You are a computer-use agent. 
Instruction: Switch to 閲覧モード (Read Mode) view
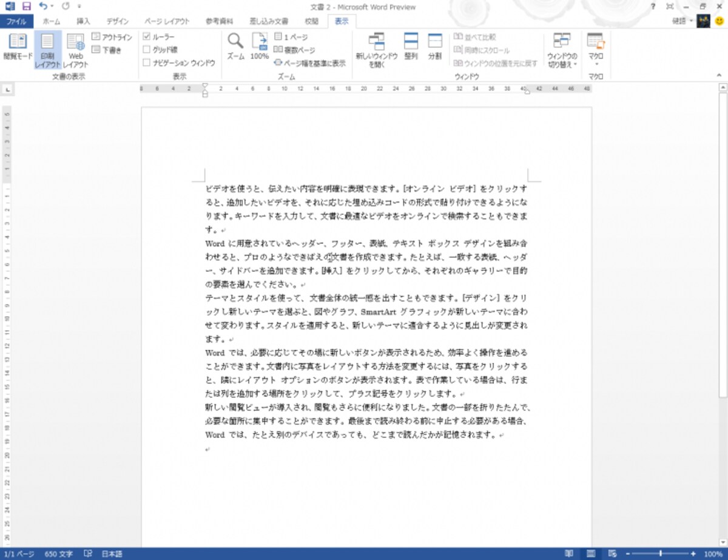pyautogui.click(x=18, y=47)
